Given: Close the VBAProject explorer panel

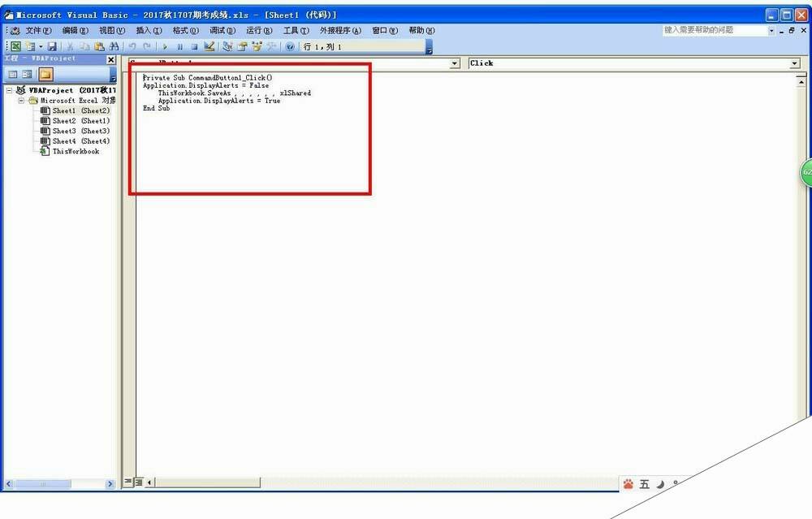Looking at the screenshot, I should 110,59.
